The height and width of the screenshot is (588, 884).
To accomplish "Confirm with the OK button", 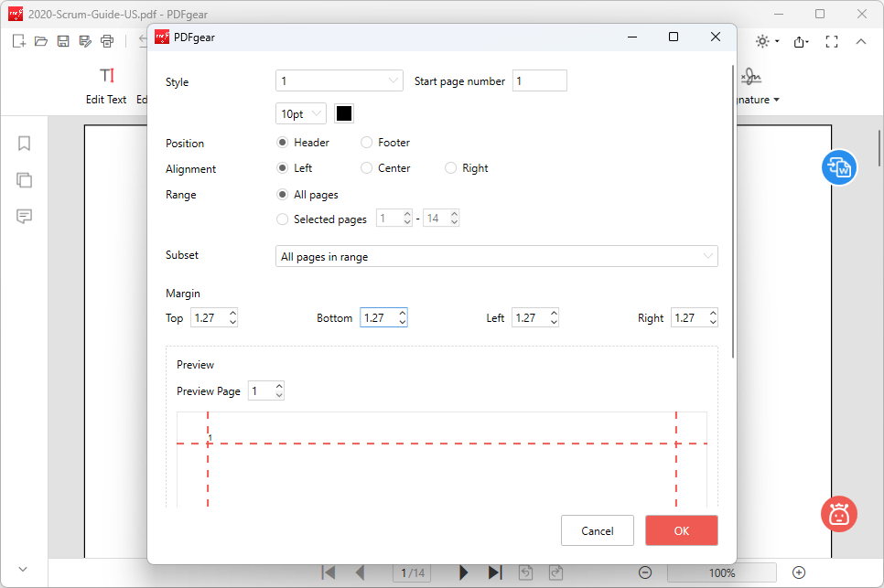I will [x=681, y=530].
